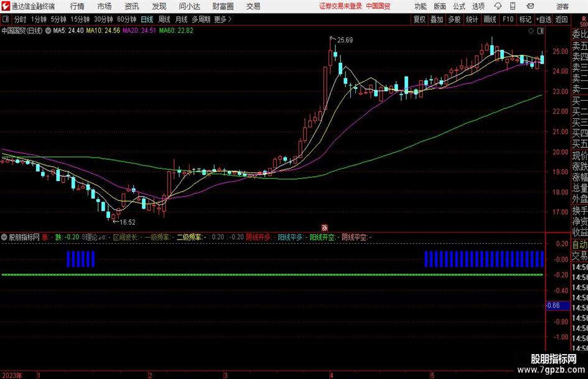Open the 行情 menu
Image resolution: width=588 pixels, height=379 pixels.
tap(77, 6)
